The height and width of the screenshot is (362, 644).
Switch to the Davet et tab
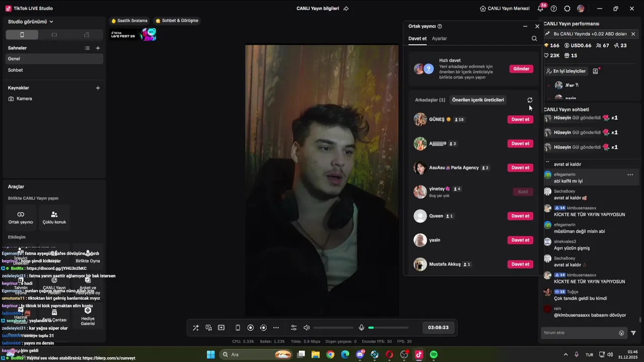[x=418, y=39]
